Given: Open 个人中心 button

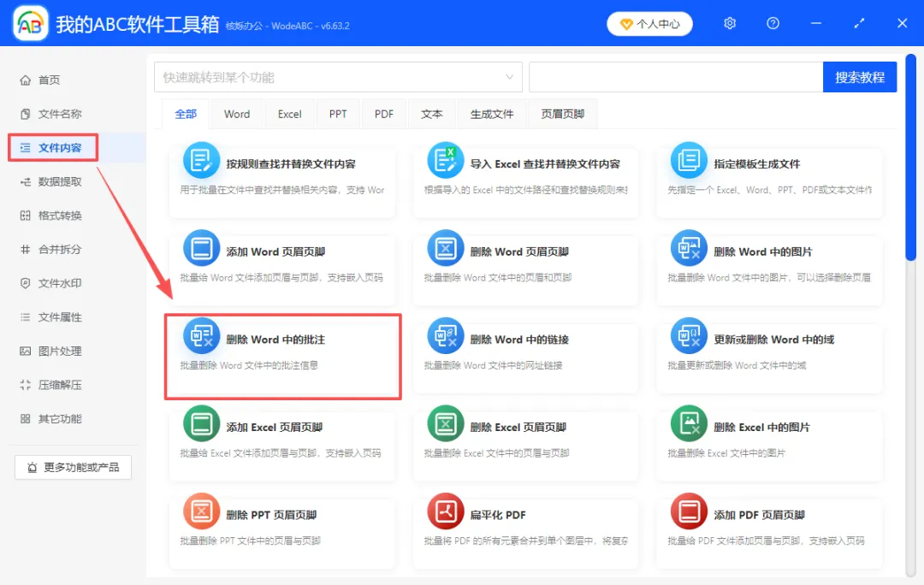Looking at the screenshot, I should [649, 24].
